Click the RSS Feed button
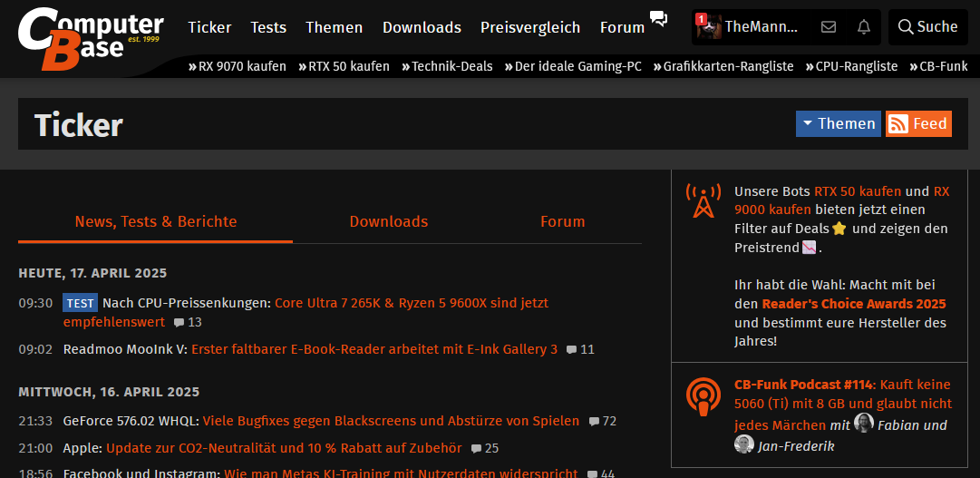This screenshot has height=478, width=980. pyautogui.click(x=918, y=124)
